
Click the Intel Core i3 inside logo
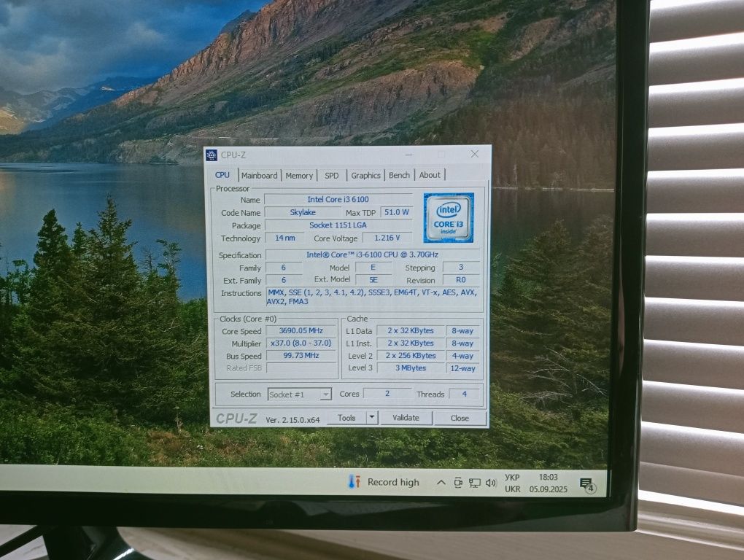(x=449, y=217)
